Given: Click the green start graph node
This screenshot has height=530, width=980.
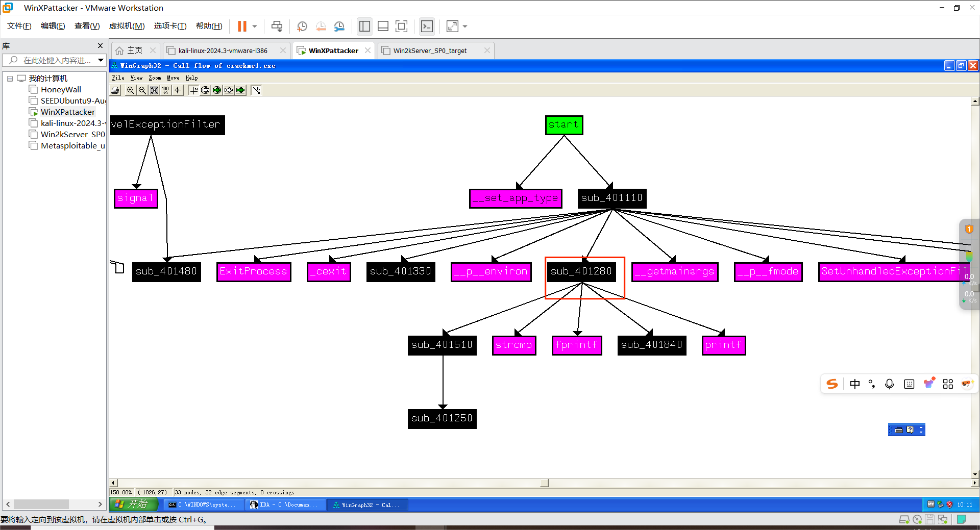Looking at the screenshot, I should [563, 124].
